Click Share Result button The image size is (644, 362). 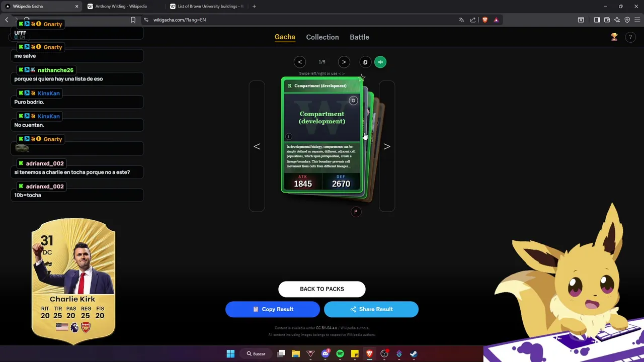tap(371, 309)
